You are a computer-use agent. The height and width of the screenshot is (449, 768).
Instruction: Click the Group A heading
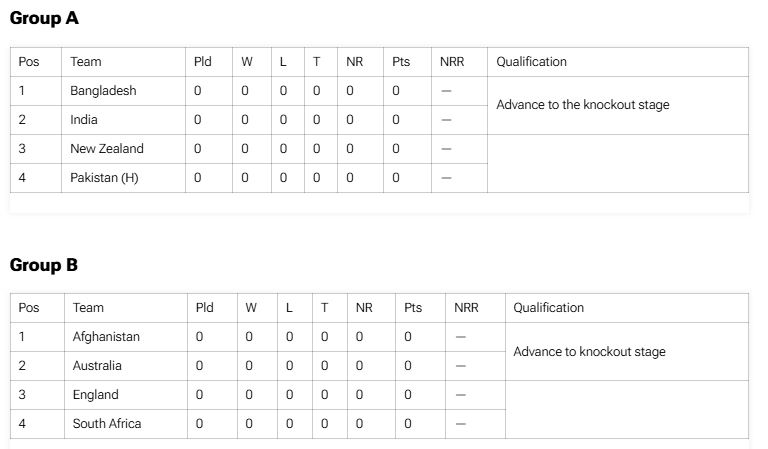coord(44,18)
